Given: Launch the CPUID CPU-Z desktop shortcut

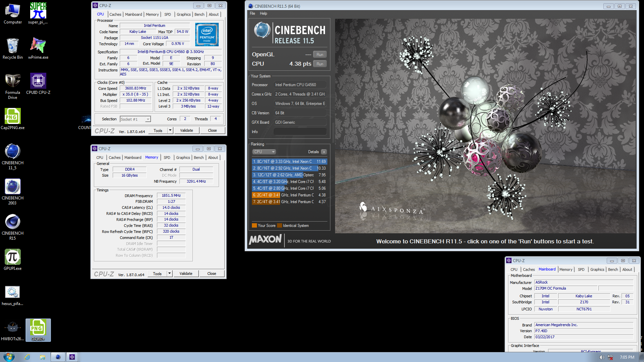Looking at the screenshot, I should [38, 84].
